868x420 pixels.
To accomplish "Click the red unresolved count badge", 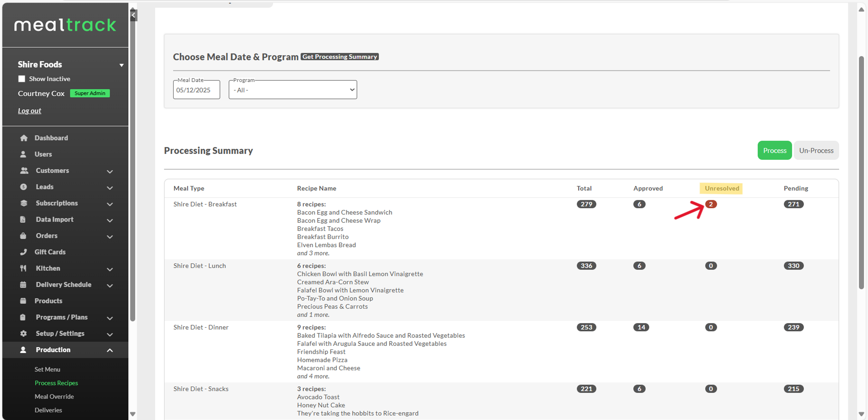I will tap(711, 204).
